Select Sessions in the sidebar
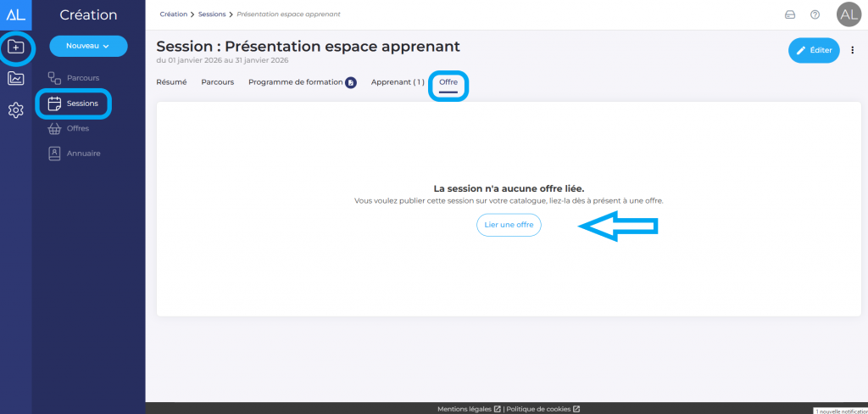 point(81,103)
